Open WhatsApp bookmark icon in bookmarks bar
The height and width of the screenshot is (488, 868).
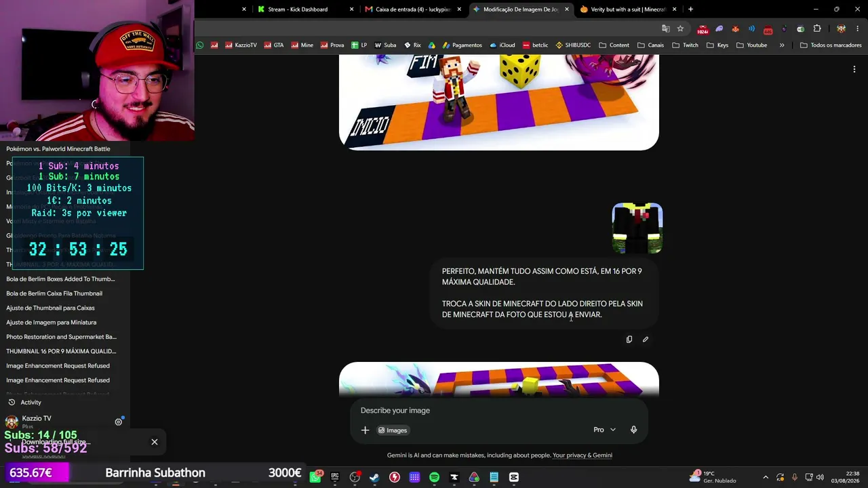pos(200,45)
